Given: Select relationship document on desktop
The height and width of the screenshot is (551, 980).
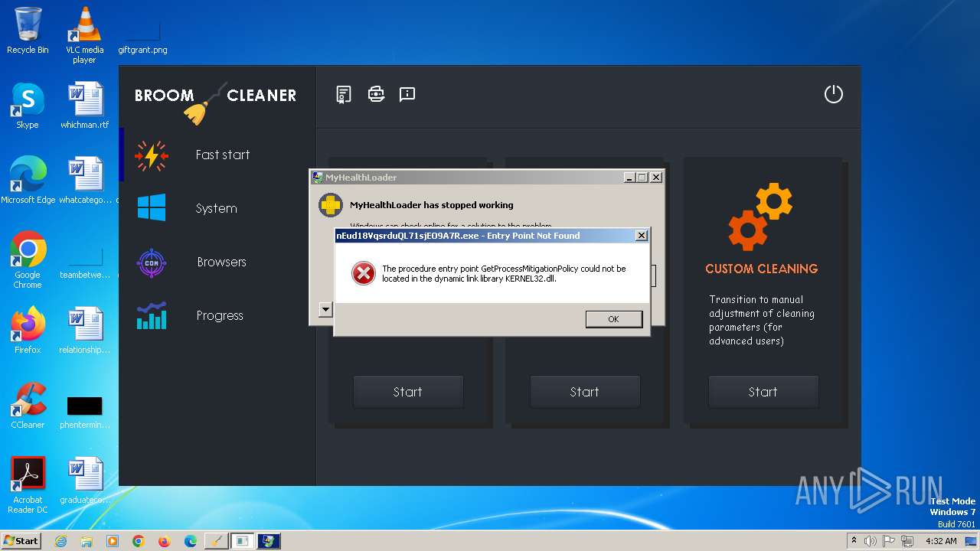Looking at the screenshot, I should coord(84,330).
